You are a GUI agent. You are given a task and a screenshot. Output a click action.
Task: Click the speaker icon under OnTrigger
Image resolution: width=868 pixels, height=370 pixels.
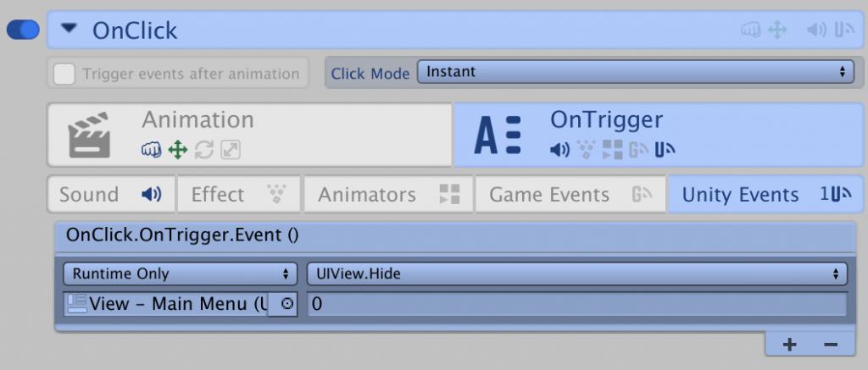click(x=559, y=151)
